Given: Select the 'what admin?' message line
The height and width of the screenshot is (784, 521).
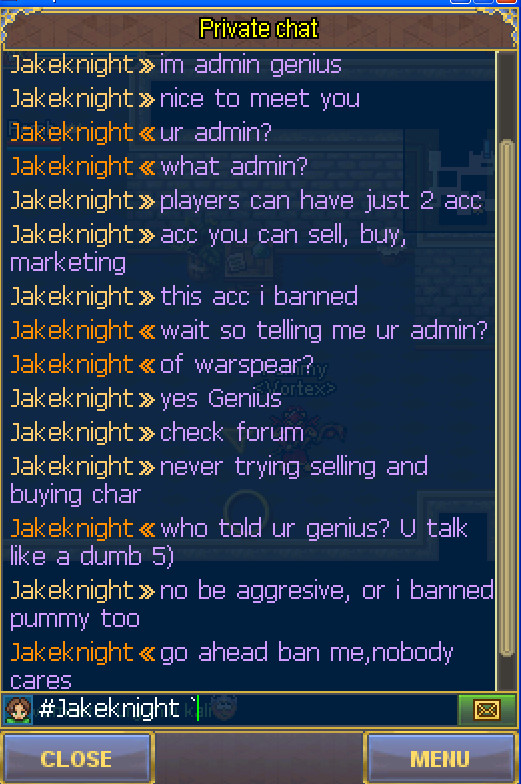Looking at the screenshot, I should 159,166.
